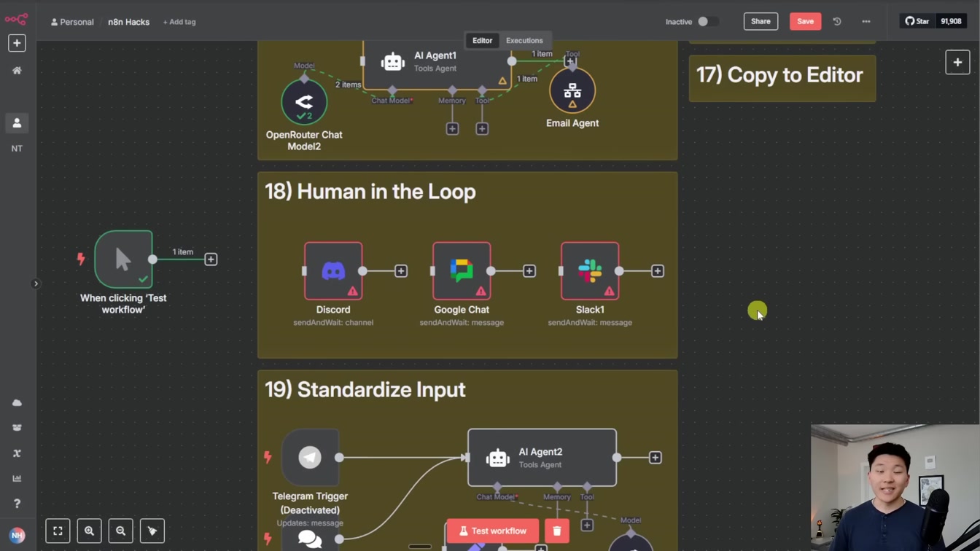The height and width of the screenshot is (551, 980).
Task: Click the GitHub Star button
Action: click(917, 21)
